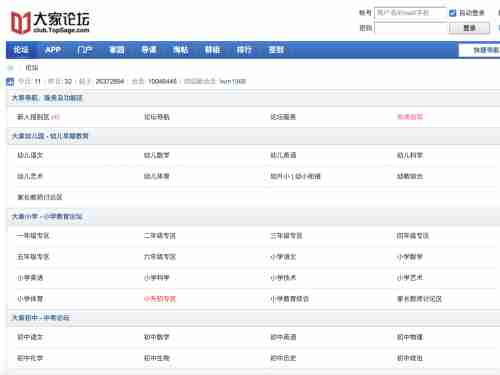Open the 大家小学 section header link

click(47, 217)
